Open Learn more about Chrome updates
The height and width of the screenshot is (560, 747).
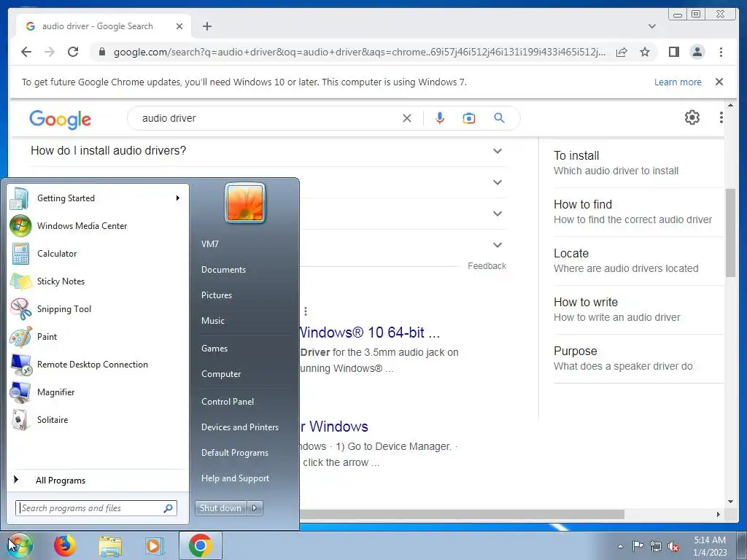[678, 82]
